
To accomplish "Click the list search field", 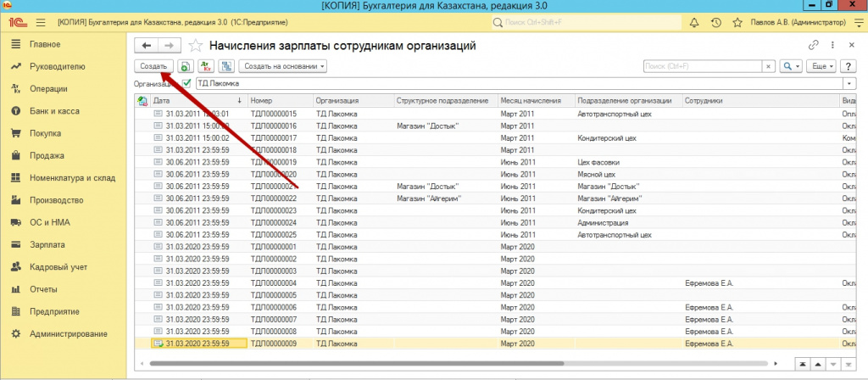I will click(703, 66).
